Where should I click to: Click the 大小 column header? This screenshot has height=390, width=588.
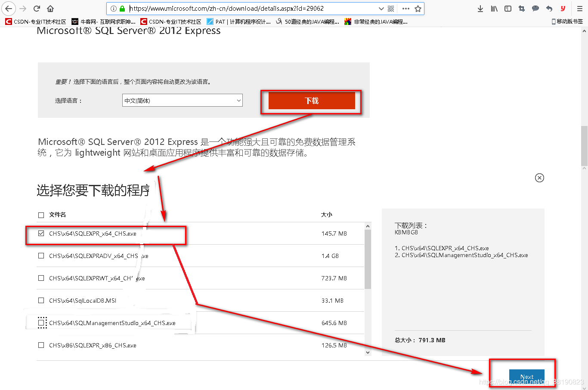tap(327, 215)
